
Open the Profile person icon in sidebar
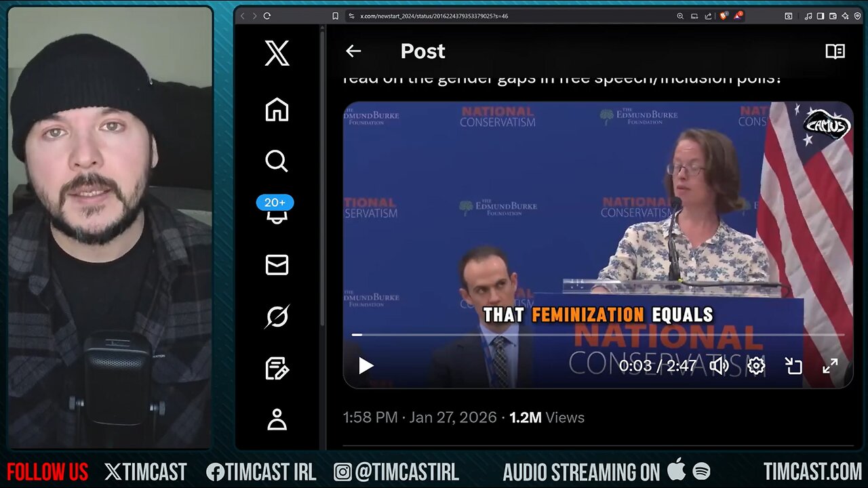(277, 420)
